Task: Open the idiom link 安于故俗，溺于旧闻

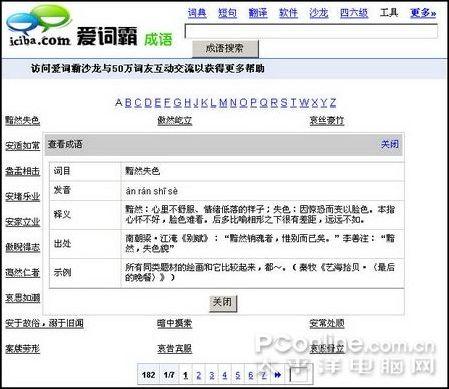Action: (x=44, y=323)
